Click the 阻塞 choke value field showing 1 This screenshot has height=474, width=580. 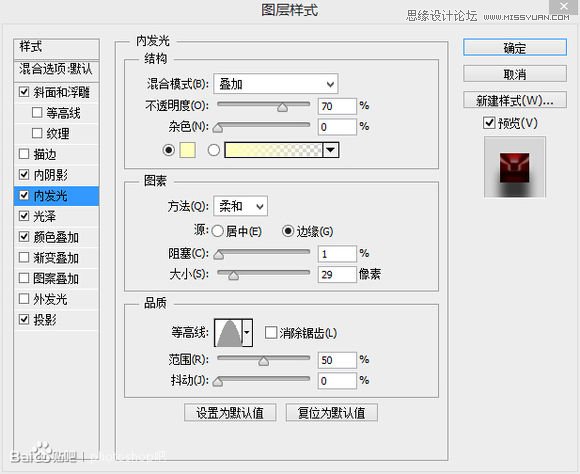click(337, 254)
